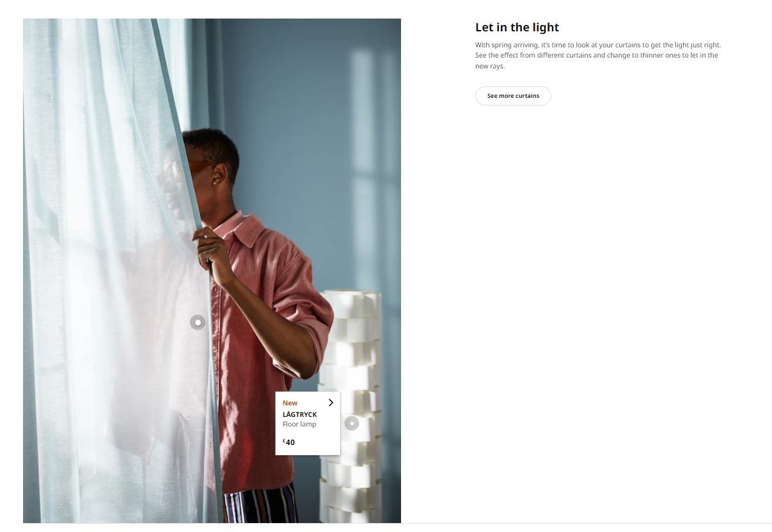Click the striped trousers in the photo

[261, 505]
